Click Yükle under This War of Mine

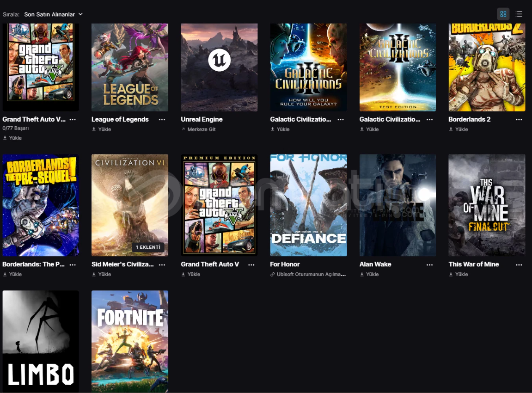point(459,274)
